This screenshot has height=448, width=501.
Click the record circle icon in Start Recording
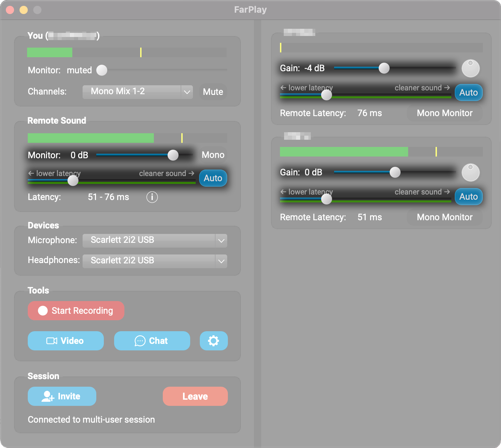click(x=43, y=311)
